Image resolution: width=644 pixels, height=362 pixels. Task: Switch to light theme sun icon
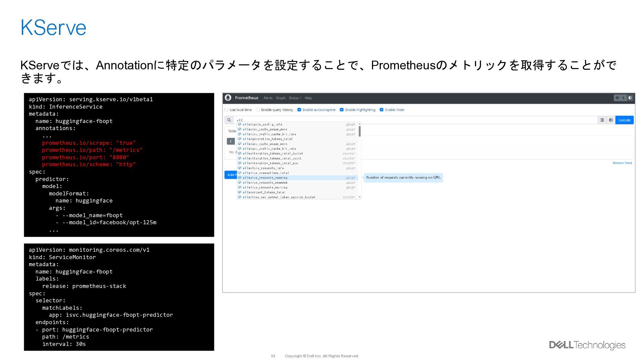point(617,98)
